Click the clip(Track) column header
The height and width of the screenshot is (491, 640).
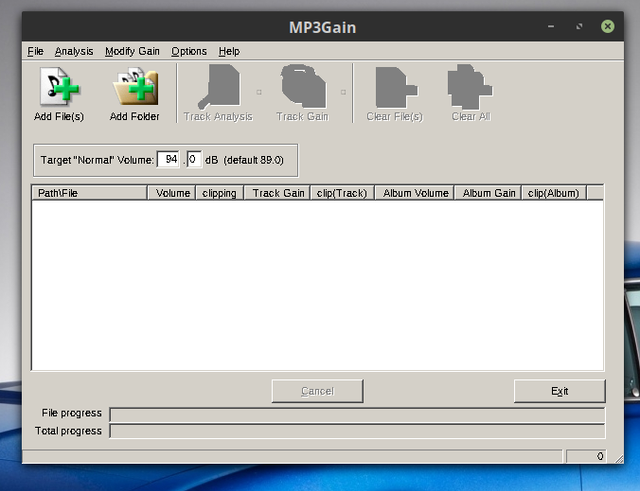point(342,193)
